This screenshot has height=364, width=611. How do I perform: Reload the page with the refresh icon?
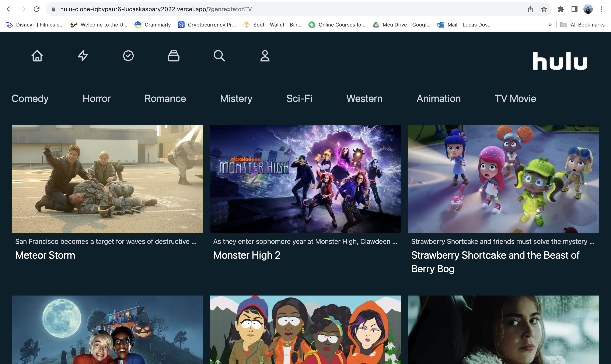(36, 9)
